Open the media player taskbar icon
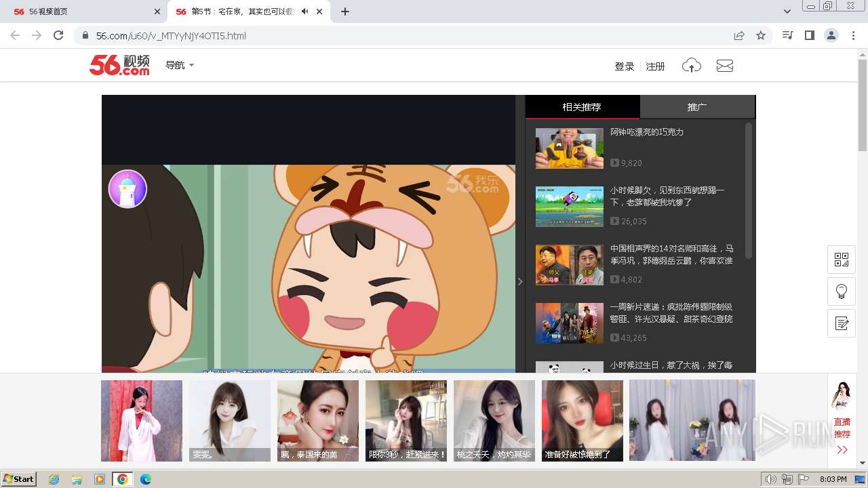 click(100, 479)
